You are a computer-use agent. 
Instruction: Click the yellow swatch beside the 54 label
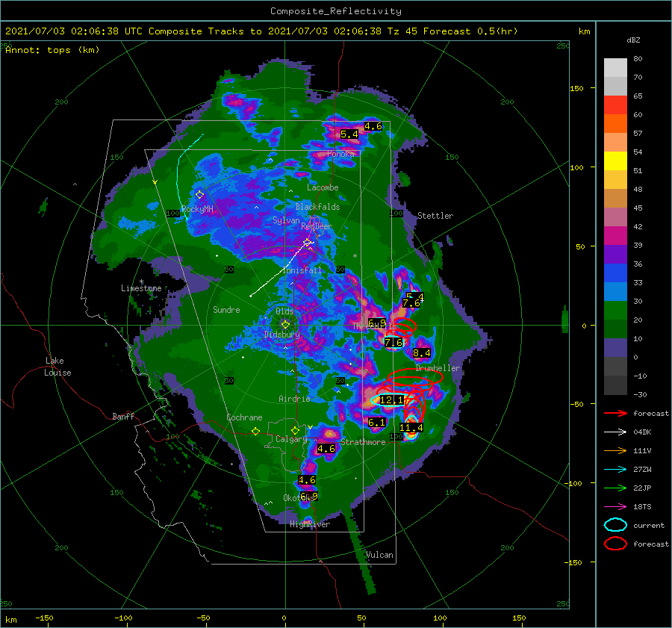615,161
